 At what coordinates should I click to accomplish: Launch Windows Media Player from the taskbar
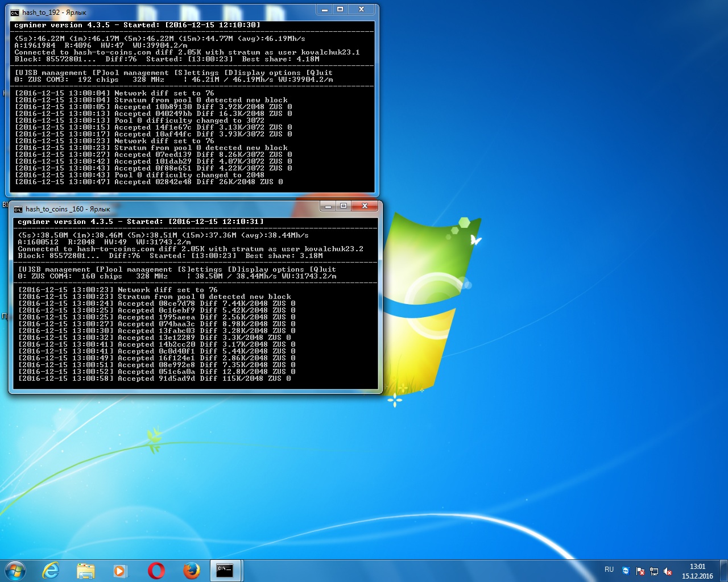(120, 571)
